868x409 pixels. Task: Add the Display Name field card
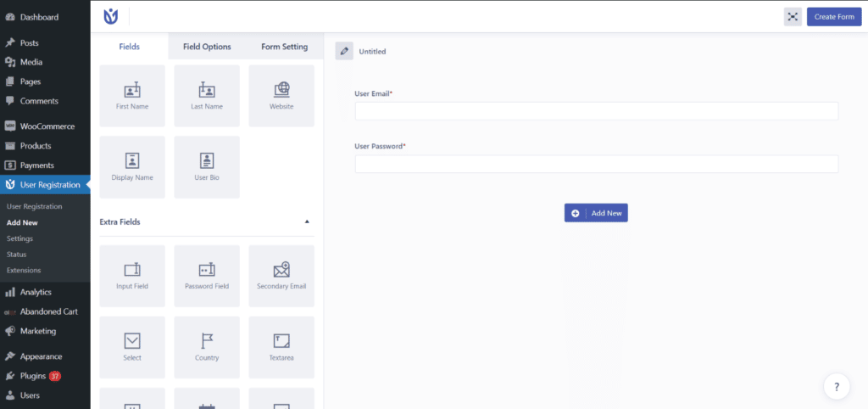pos(132,167)
